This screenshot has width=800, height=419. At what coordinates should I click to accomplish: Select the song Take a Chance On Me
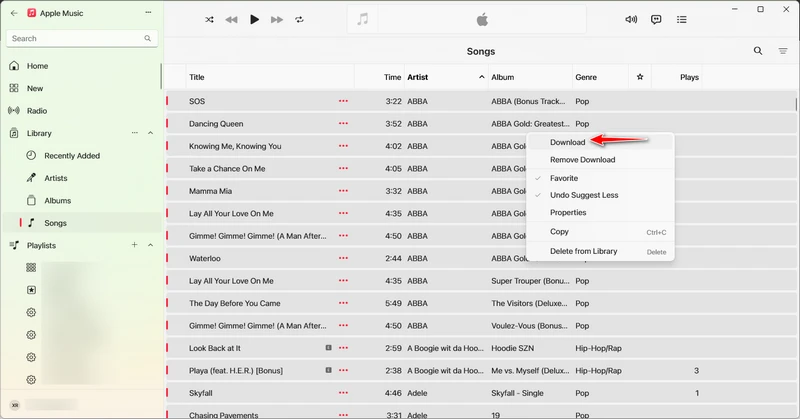click(227, 168)
